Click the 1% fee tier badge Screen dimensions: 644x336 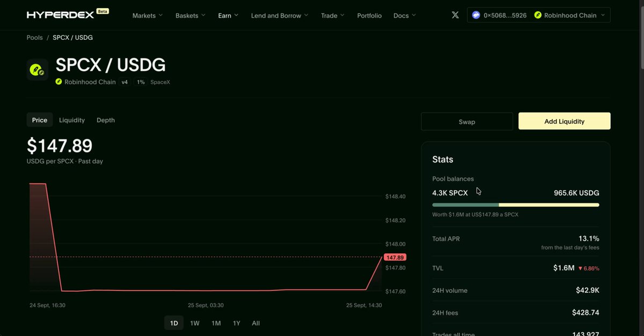[141, 82]
